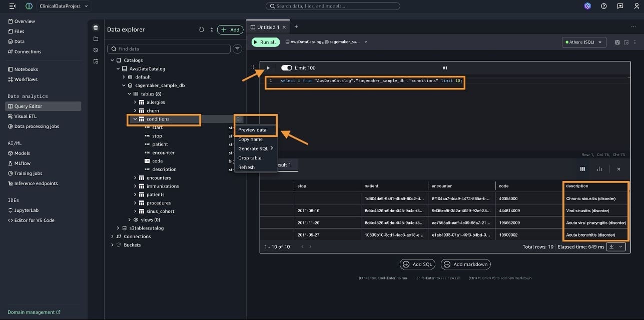Image resolution: width=644 pixels, height=320 pixels.
Task: Choose Drop table in the context menu
Action: tap(250, 158)
